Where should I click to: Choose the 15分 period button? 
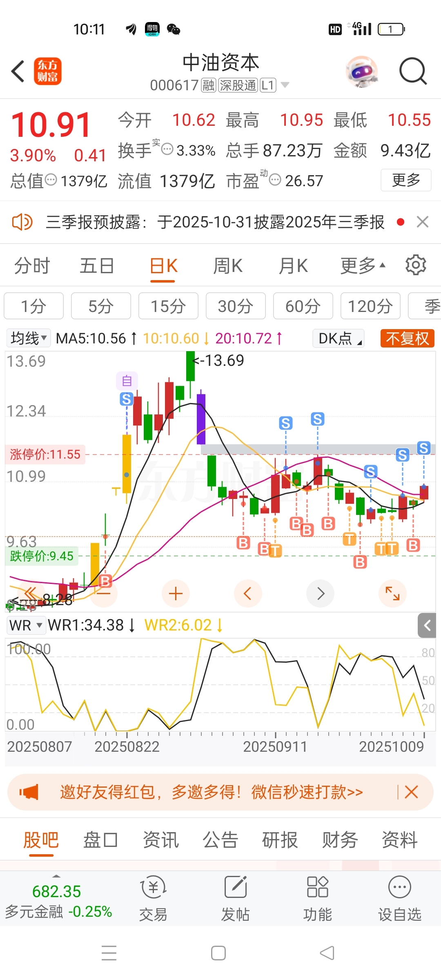pyautogui.click(x=168, y=306)
